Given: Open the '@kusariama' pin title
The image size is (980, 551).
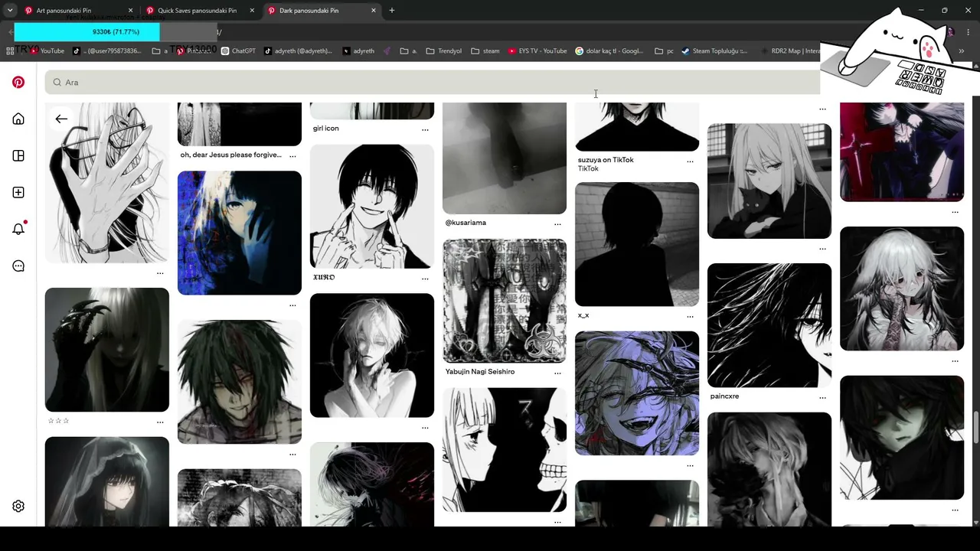Looking at the screenshot, I should (465, 223).
